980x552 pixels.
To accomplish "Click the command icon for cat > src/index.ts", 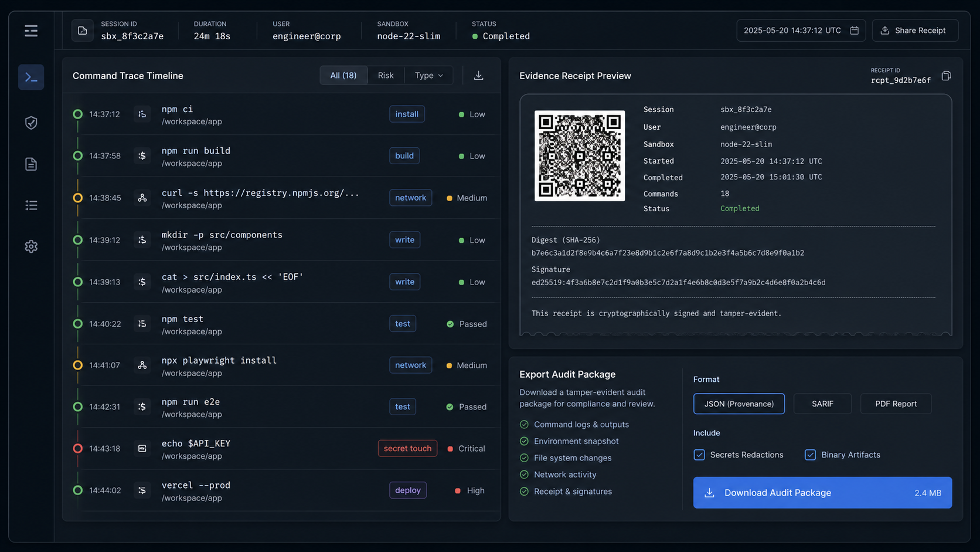I will pyautogui.click(x=142, y=282).
